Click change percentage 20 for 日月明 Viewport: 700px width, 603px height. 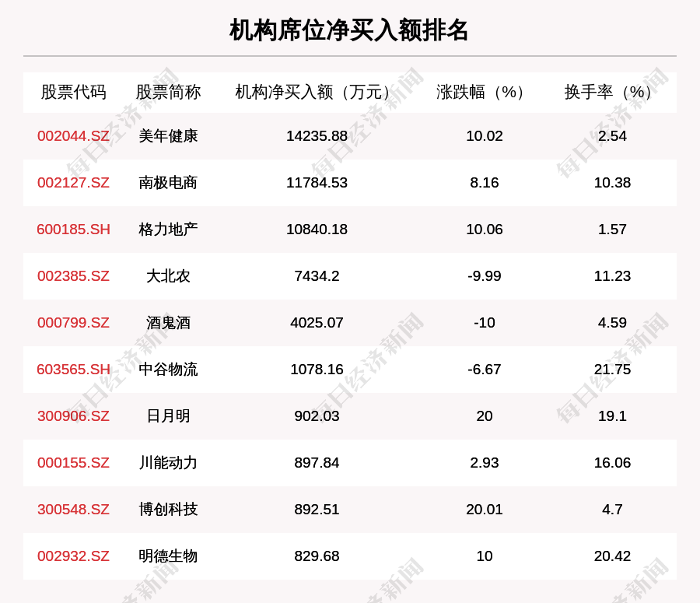[x=485, y=415]
